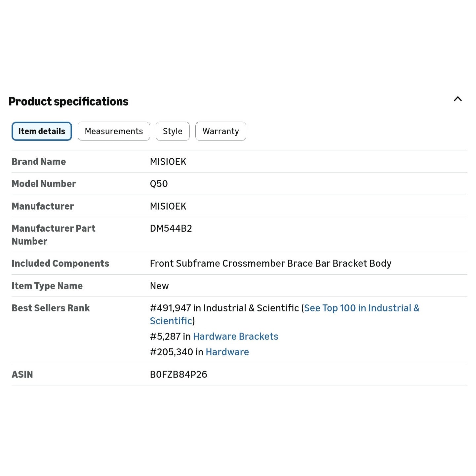This screenshot has height=476, width=476.
Task: Click the ASIN row label
Action: click(x=22, y=375)
